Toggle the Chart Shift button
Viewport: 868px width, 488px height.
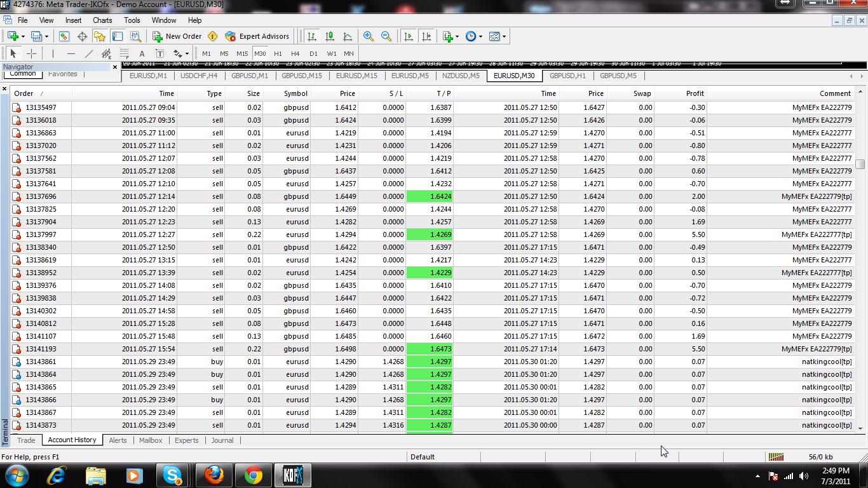(x=426, y=36)
